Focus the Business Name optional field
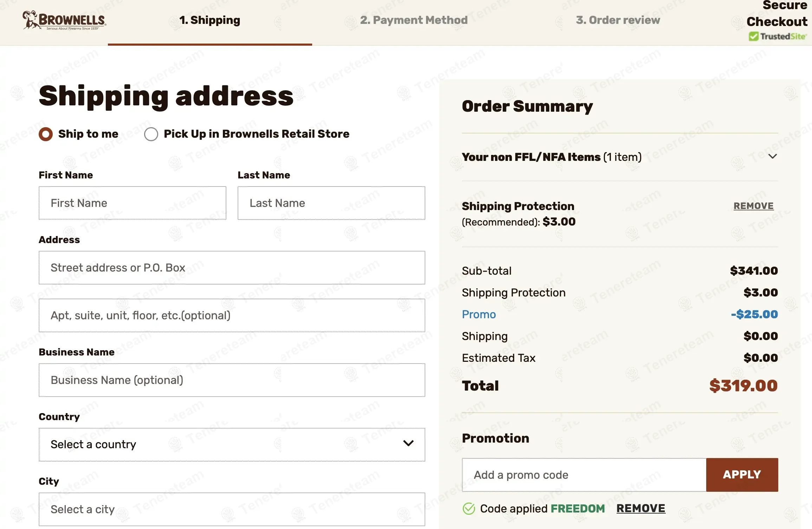This screenshot has width=812, height=529. (x=232, y=380)
